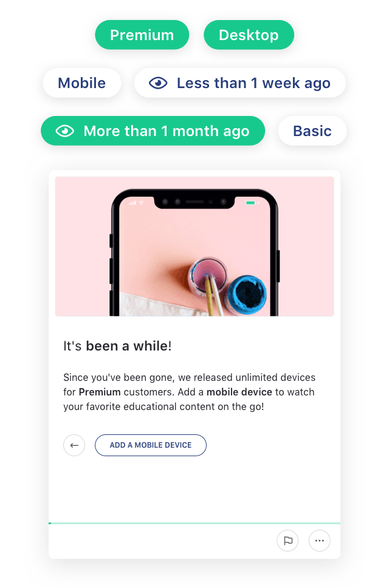This screenshot has height=588, width=389.
Task: Click the flag icon button
Action: (x=287, y=541)
